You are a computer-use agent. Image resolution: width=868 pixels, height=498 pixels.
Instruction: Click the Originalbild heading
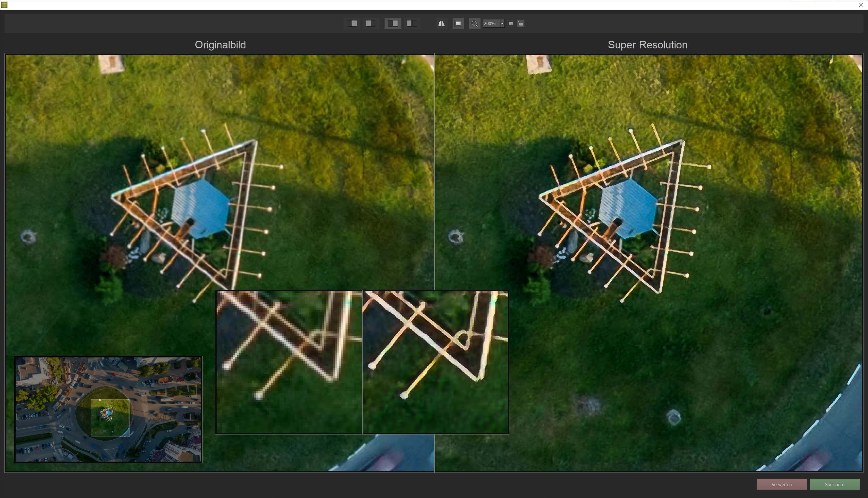[x=220, y=45]
